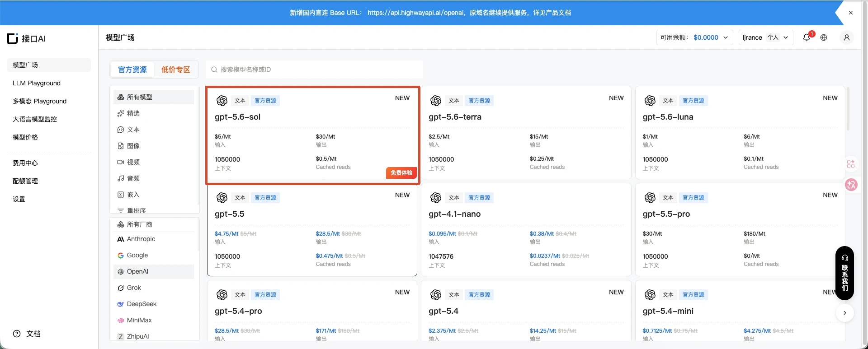The width and height of the screenshot is (868, 349).
Task: Select 所有厂商 vendor filter
Action: click(x=154, y=224)
